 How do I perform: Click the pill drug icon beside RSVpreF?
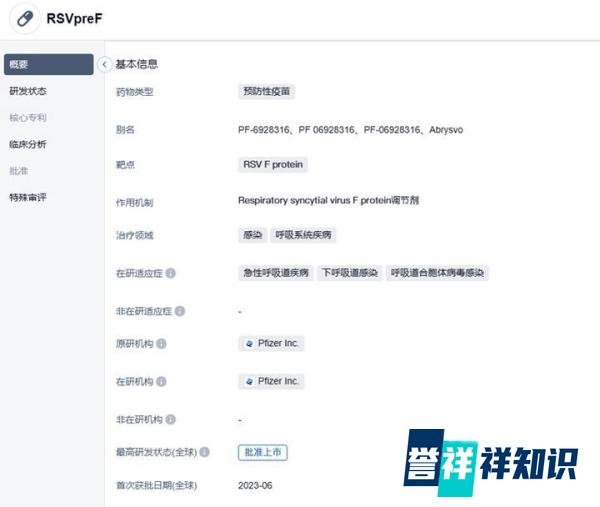coord(25,18)
